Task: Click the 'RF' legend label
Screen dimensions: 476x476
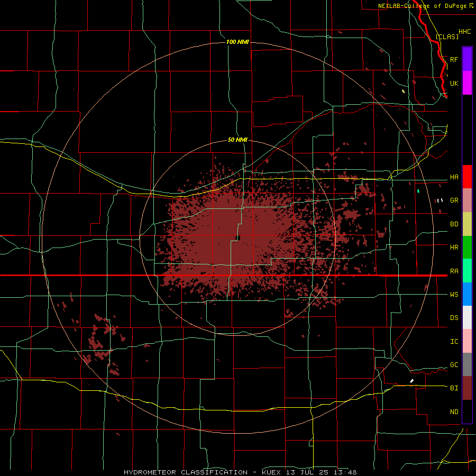Action: (x=454, y=59)
